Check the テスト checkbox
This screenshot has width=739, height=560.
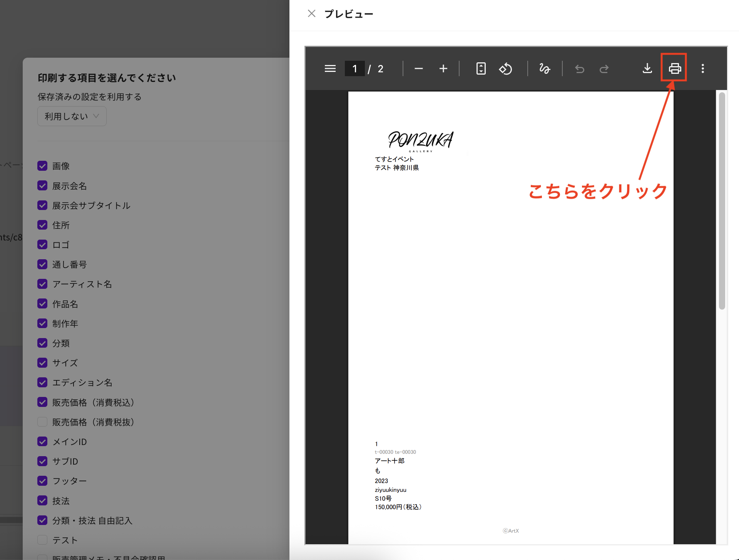tap(42, 540)
